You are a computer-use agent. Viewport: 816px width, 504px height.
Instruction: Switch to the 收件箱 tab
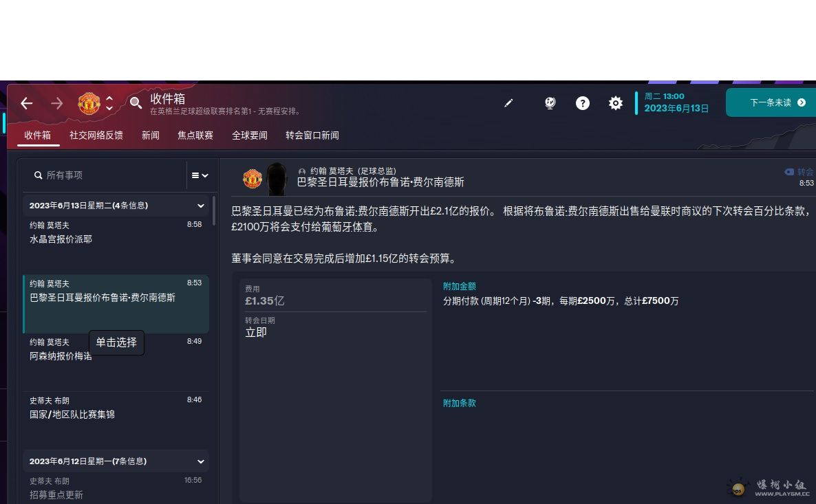click(37, 135)
